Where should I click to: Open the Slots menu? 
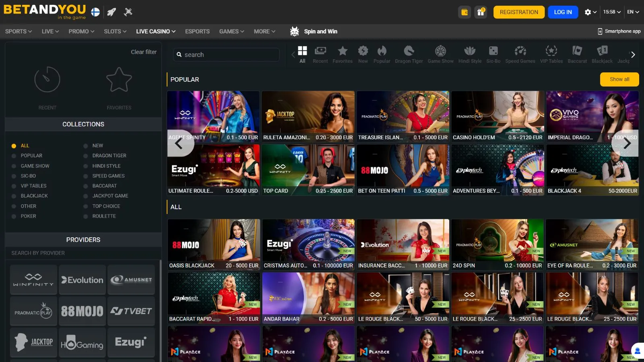[115, 31]
